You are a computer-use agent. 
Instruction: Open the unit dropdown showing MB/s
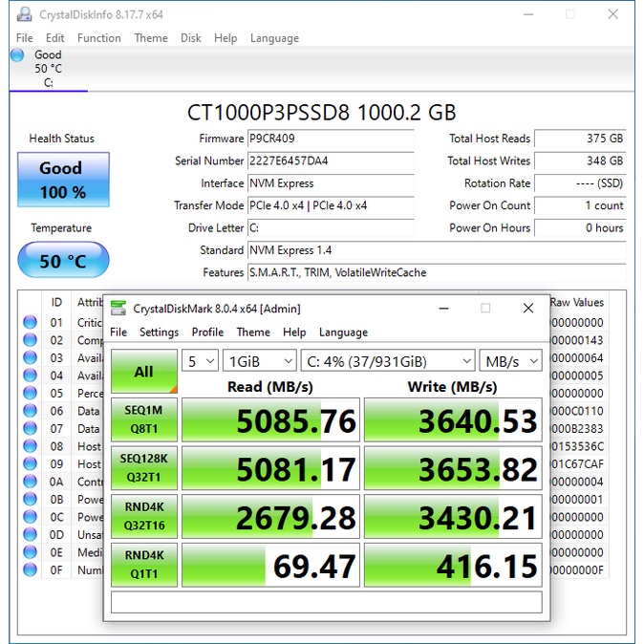pyautogui.click(x=510, y=361)
